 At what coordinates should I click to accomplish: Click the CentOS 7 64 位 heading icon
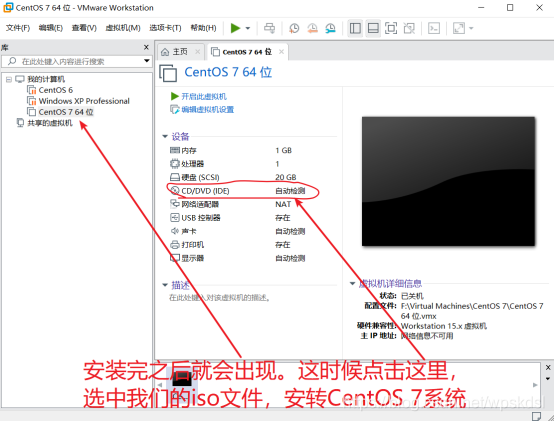coord(168,73)
